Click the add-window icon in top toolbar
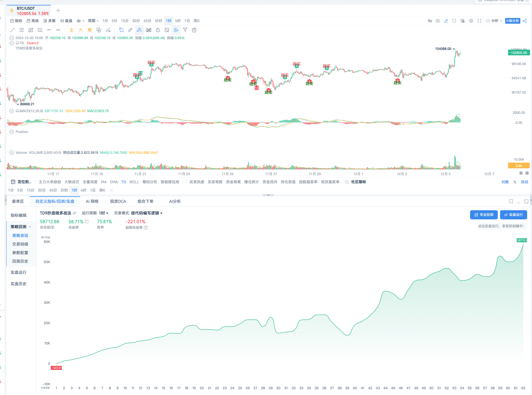This screenshot has width=532, height=395. [454, 21]
